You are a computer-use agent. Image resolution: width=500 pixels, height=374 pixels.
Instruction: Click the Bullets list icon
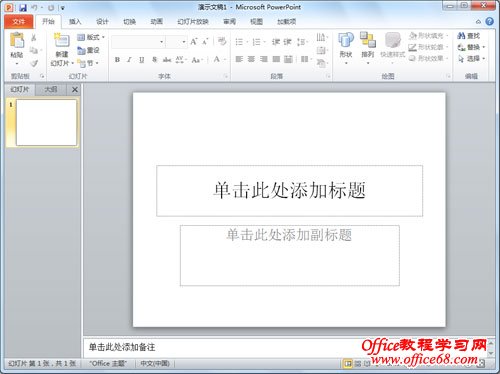pyautogui.click(x=239, y=42)
